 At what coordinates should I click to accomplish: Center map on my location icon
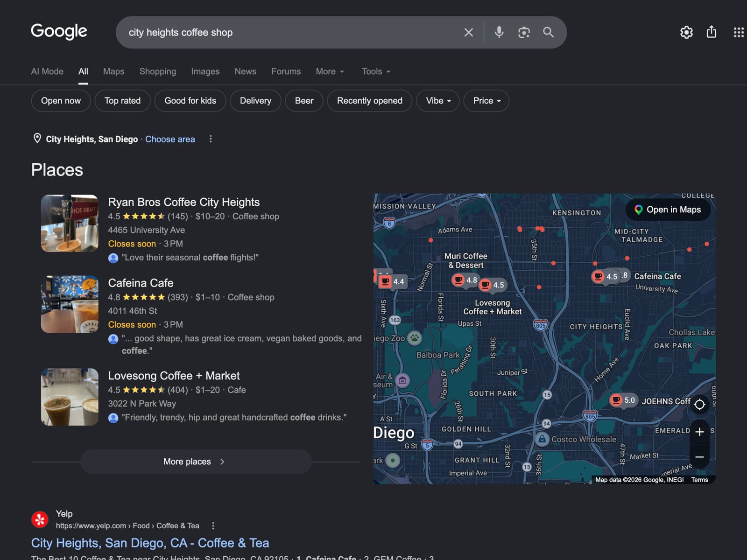pos(699,405)
